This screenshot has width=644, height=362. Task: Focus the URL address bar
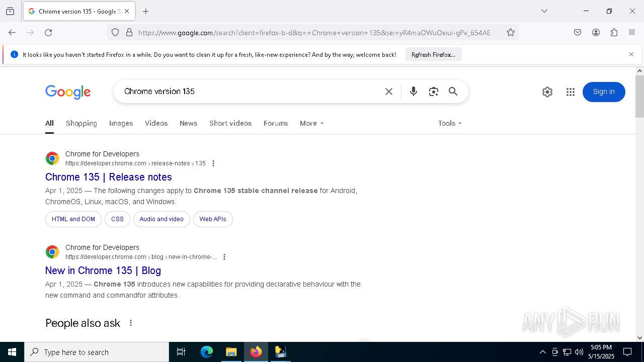[x=314, y=32]
